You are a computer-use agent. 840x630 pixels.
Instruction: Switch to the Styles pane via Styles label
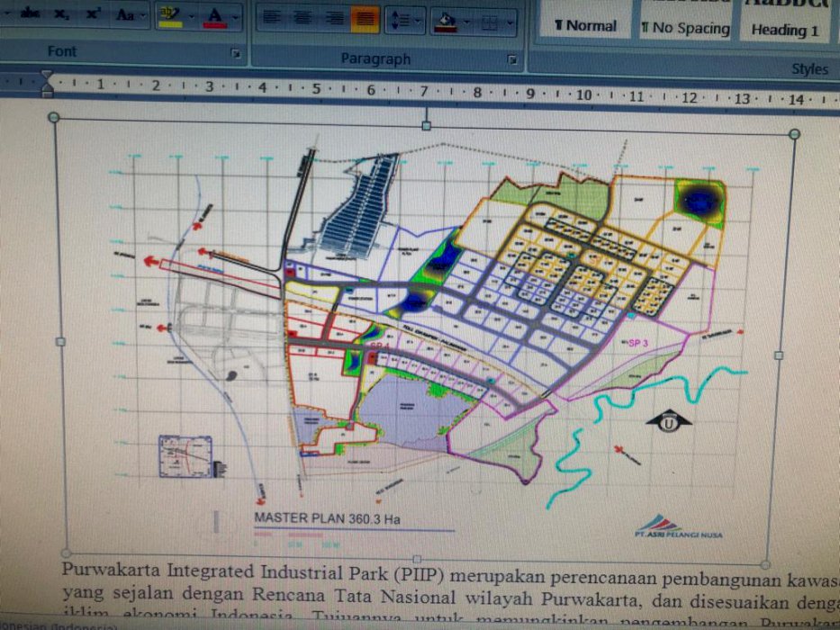click(809, 68)
